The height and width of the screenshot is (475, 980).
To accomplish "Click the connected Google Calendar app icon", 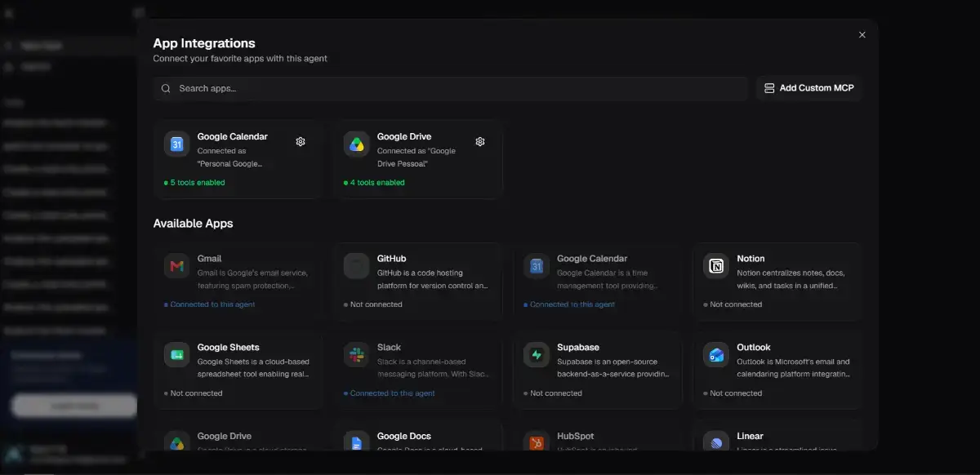I will coord(177,144).
